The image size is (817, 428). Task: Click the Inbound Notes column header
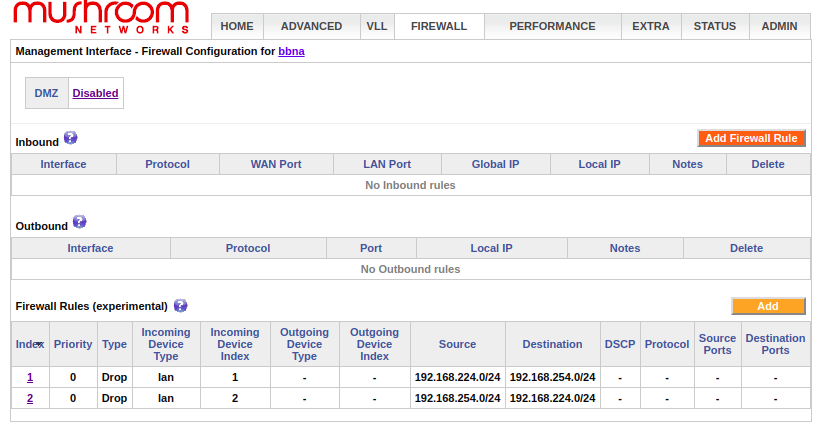(x=687, y=164)
